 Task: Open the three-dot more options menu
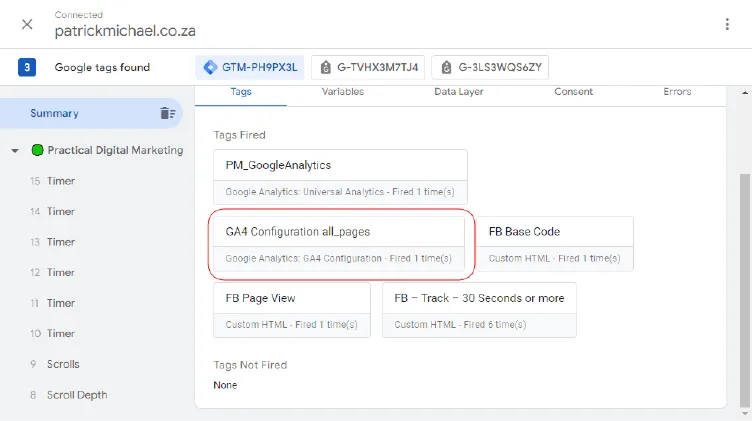pyautogui.click(x=727, y=24)
